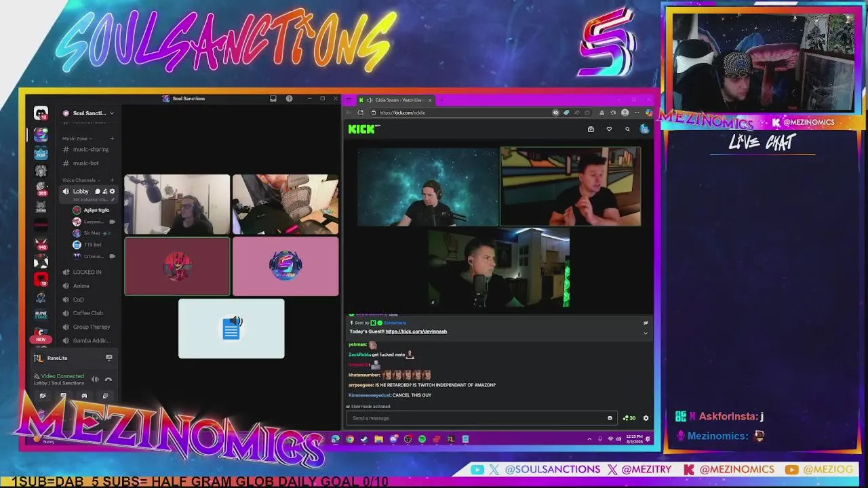This screenshot has height=488, width=868.
Task: Open Kick gift box icon
Action: click(591, 129)
